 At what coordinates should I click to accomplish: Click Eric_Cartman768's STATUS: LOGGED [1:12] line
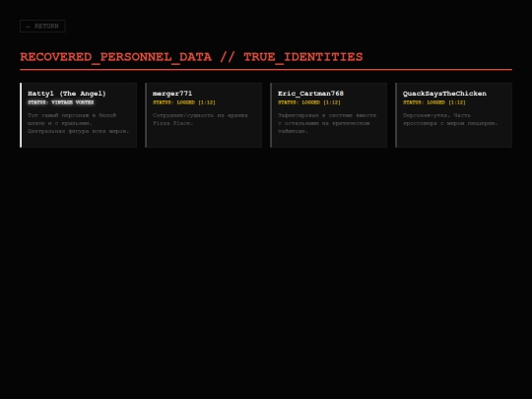click(x=309, y=102)
